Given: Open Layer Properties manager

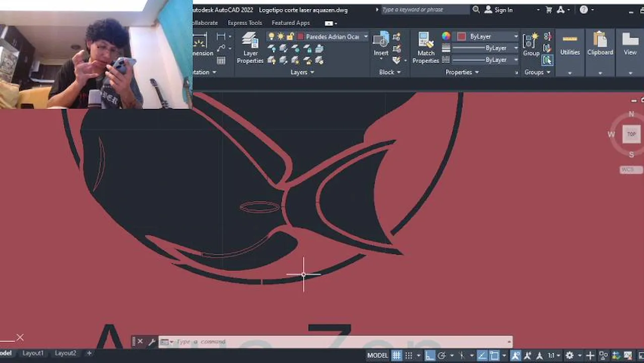Looking at the screenshot, I should [250, 48].
